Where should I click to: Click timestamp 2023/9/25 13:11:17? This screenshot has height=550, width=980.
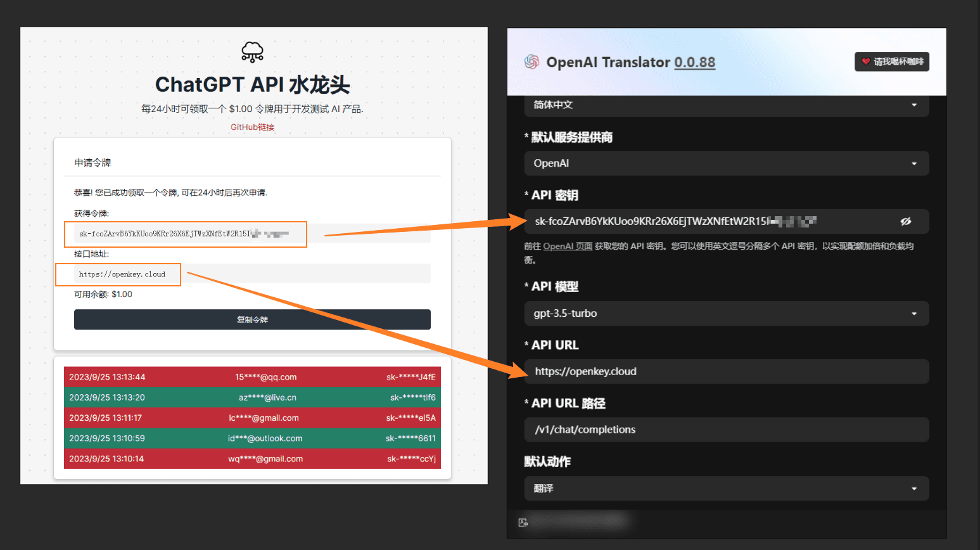[x=105, y=418]
